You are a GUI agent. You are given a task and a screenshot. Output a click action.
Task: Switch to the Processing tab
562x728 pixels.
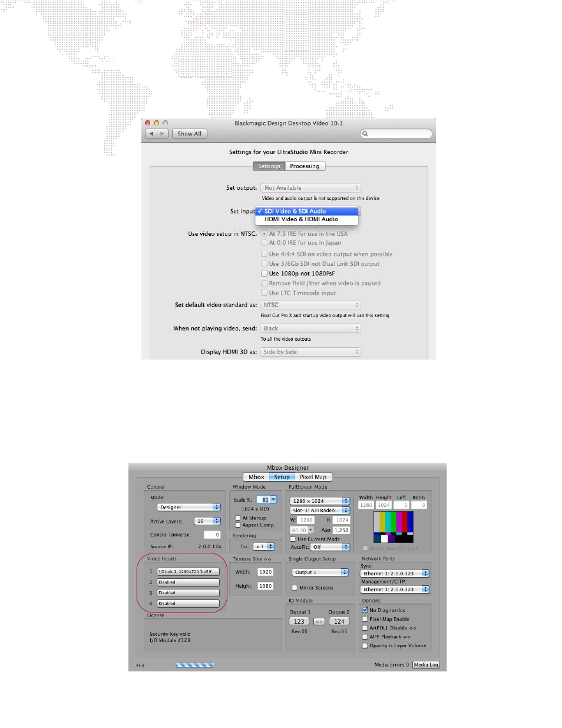[305, 166]
